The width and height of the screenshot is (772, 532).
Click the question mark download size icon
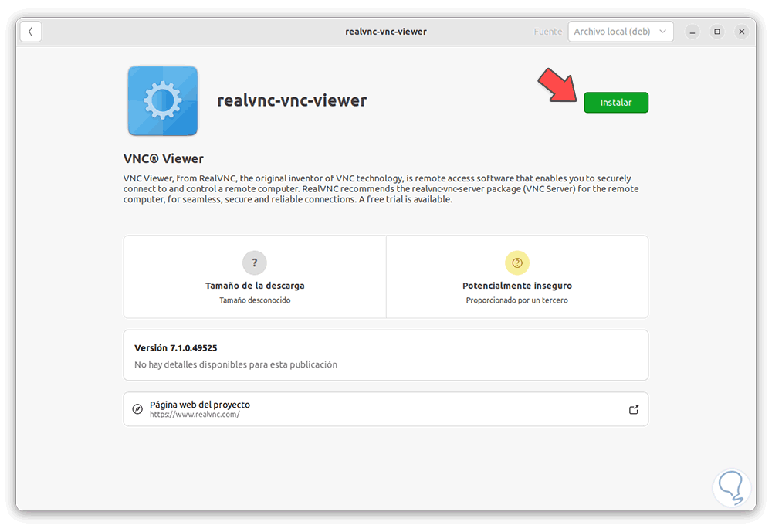click(x=255, y=263)
